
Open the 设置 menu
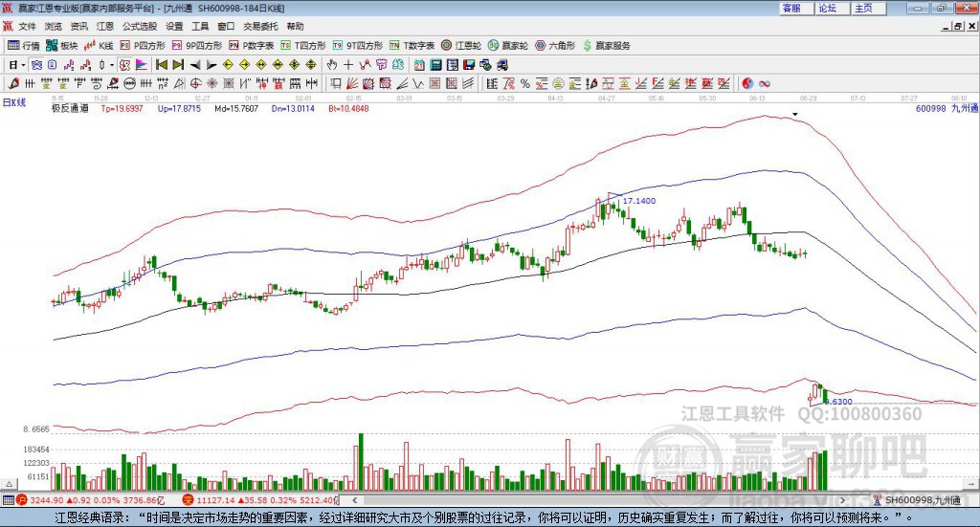(174, 26)
